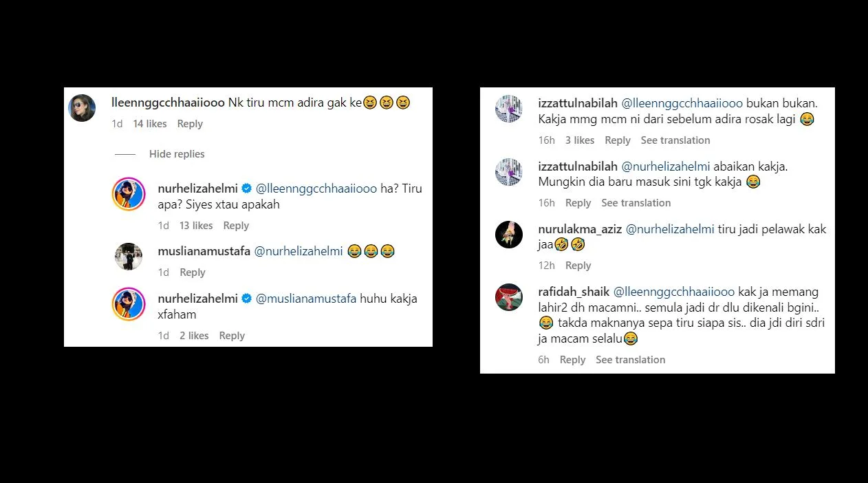Screen dimensions: 868x483
Task: Click izzattulnabilah's avatar on 'bukan bukan' comment
Action: (x=509, y=109)
